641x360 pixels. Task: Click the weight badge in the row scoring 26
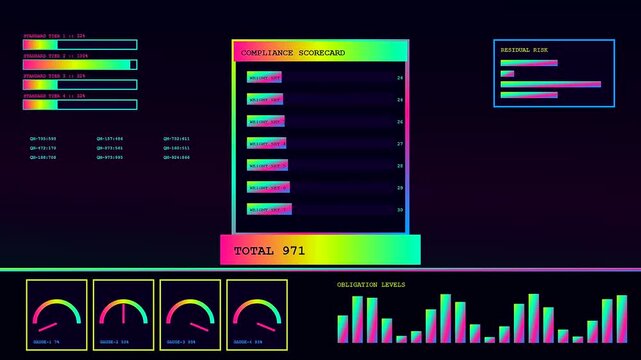tap(266, 121)
